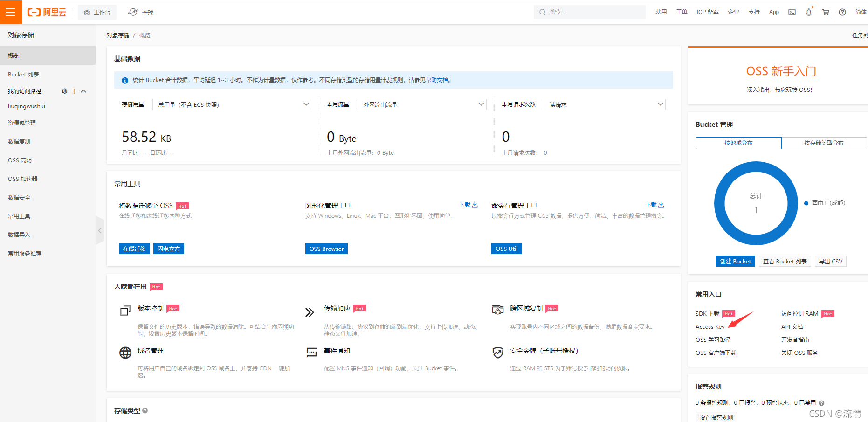868x422 pixels.
Task: Click the 帮助文档 link in notice
Action: [x=437, y=80]
